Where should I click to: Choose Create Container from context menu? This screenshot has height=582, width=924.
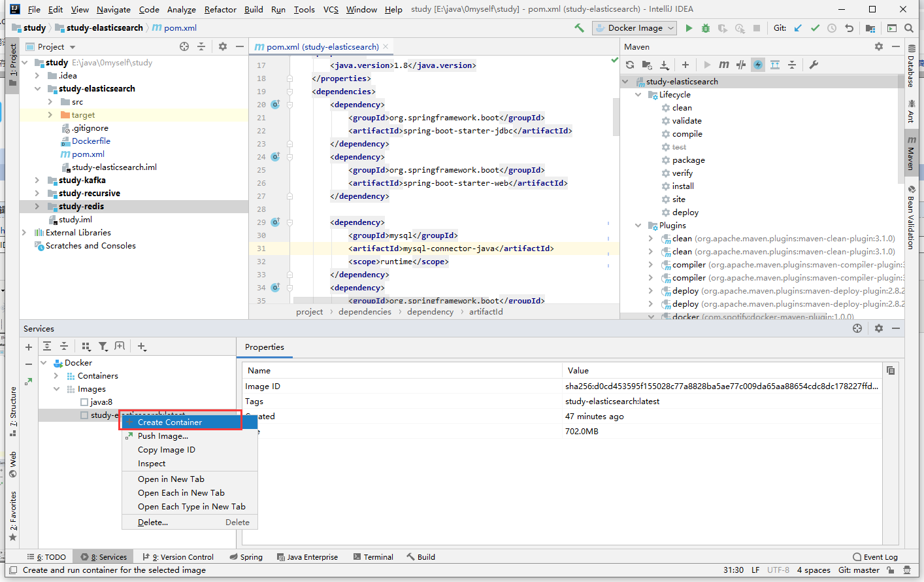point(170,422)
